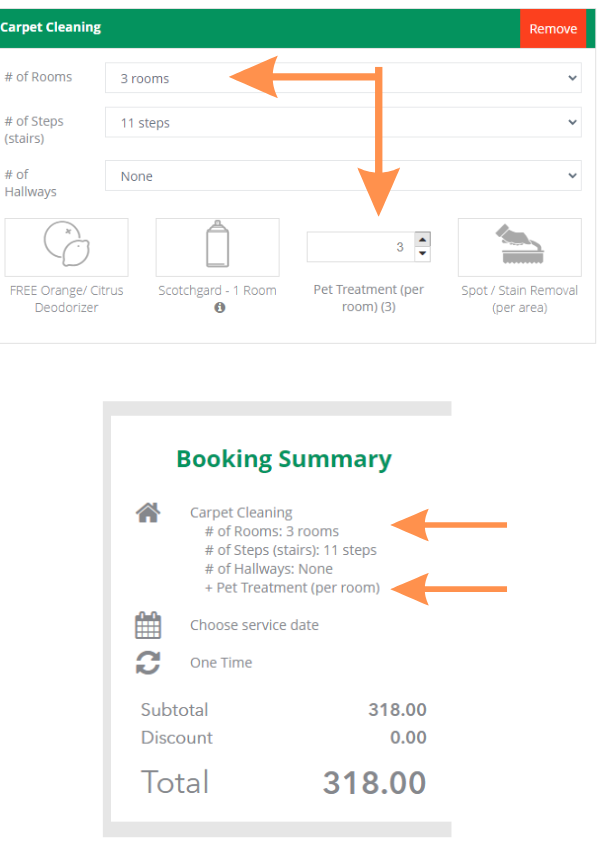
Task: Open the # of Hallways dropdown
Action: [x=343, y=176]
